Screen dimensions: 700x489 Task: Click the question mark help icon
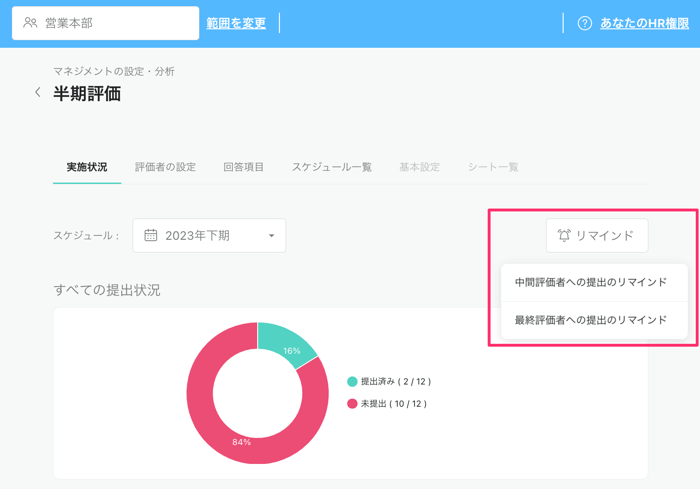(585, 23)
